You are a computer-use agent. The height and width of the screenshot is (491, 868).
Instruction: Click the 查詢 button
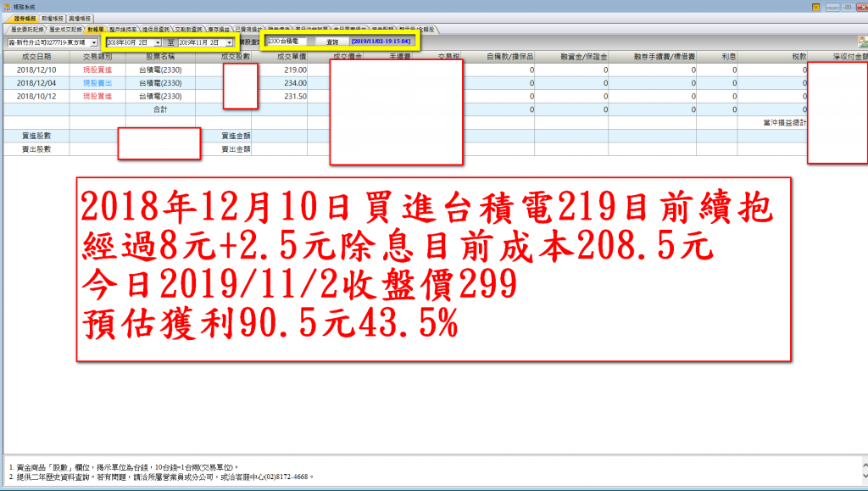(332, 42)
